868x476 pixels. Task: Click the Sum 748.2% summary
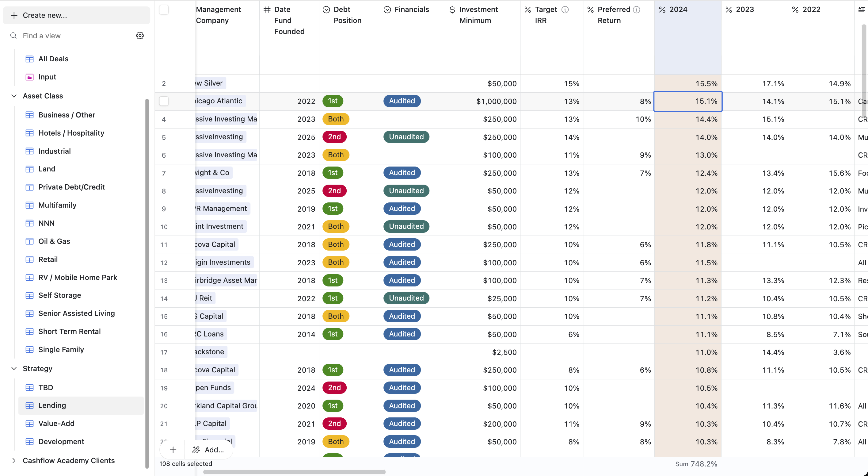[x=696, y=464]
